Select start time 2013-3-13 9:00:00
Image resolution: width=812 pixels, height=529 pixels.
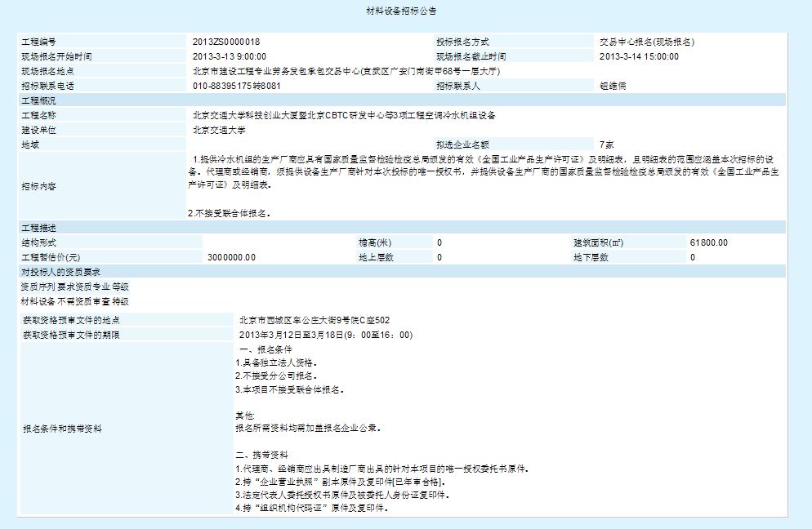pos(230,56)
